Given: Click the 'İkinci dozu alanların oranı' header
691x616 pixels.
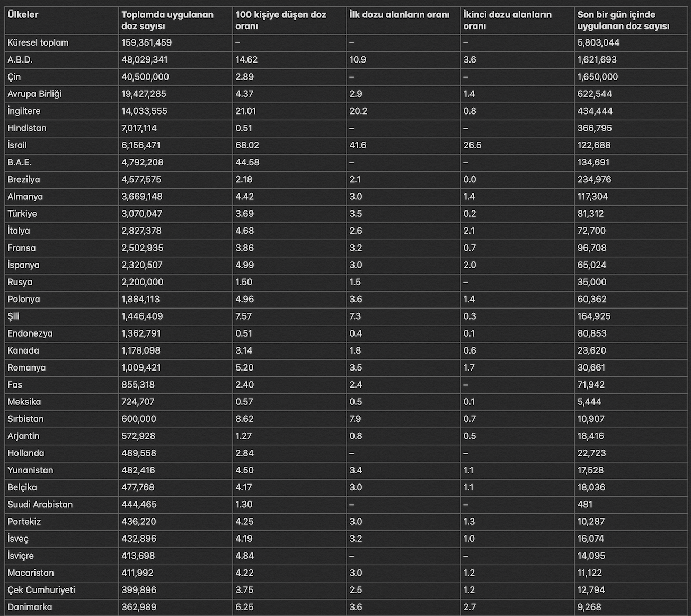Looking at the screenshot, I should 507,20.
